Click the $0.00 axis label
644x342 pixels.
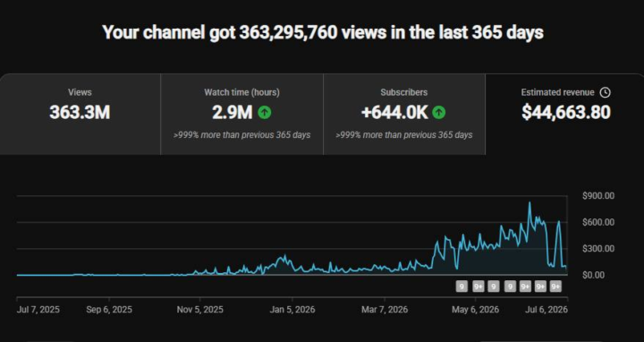tap(594, 275)
